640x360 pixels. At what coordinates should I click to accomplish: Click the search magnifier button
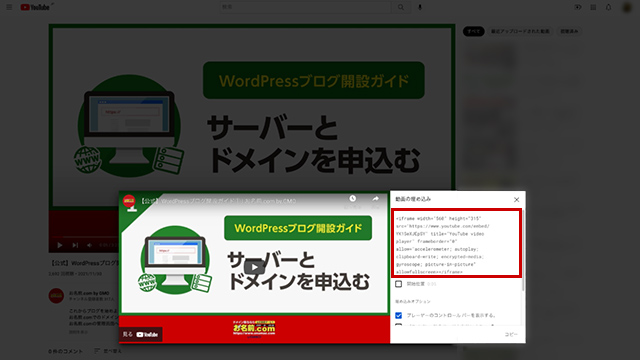point(401,7)
